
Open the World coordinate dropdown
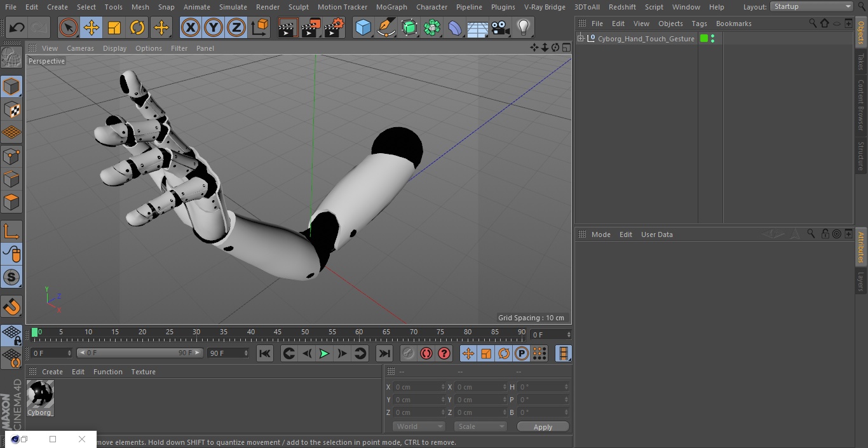pos(419,426)
